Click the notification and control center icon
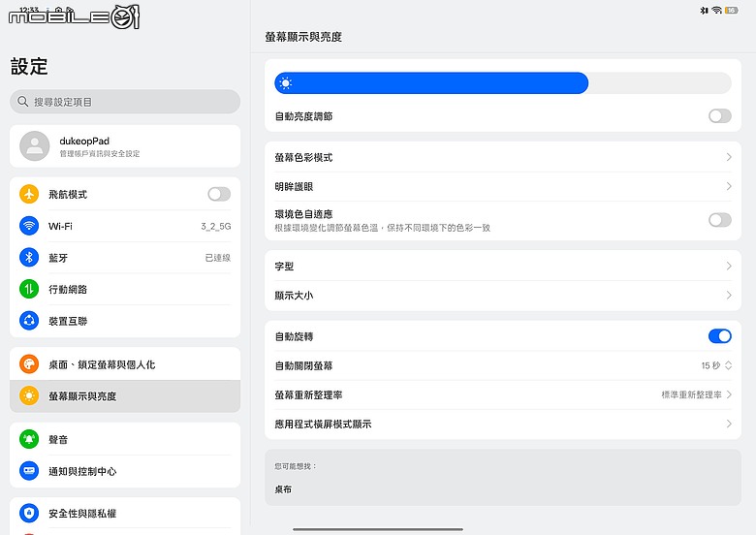 [29, 471]
